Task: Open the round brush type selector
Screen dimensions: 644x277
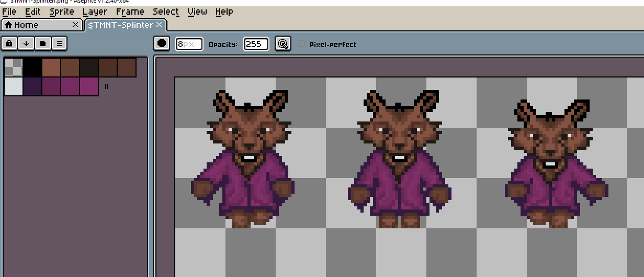Action: (162, 43)
